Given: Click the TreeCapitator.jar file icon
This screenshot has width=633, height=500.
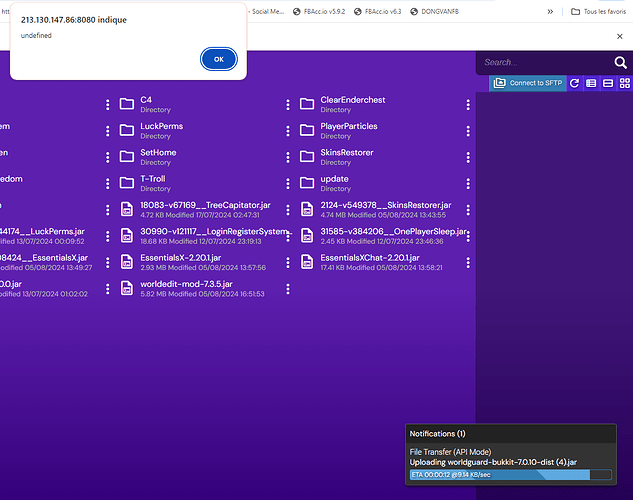Looking at the screenshot, I should point(127,209).
